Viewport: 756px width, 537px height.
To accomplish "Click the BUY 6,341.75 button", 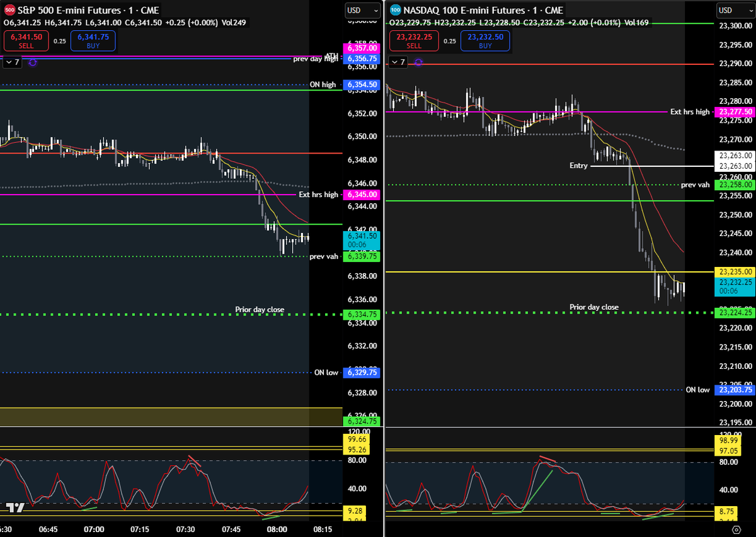I will coord(93,41).
